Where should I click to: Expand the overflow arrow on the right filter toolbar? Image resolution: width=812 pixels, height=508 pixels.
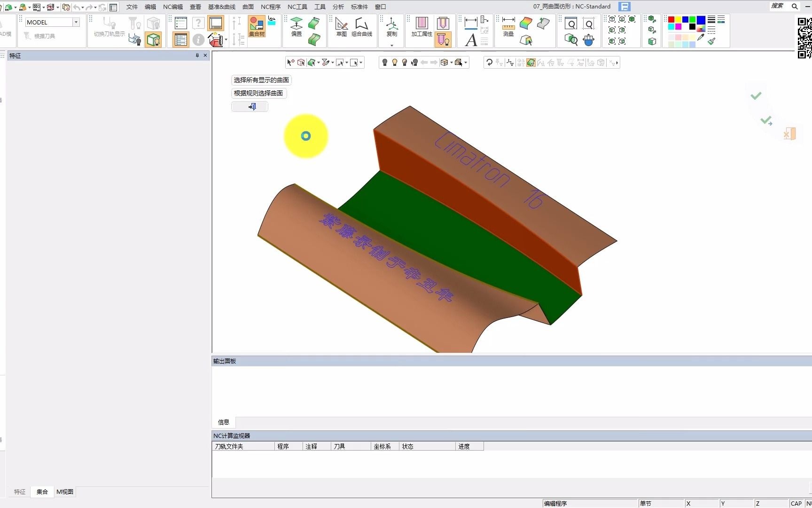tap(617, 63)
